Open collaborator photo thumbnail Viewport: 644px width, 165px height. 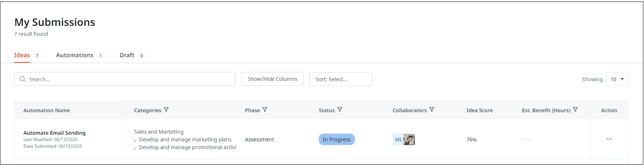tap(409, 140)
